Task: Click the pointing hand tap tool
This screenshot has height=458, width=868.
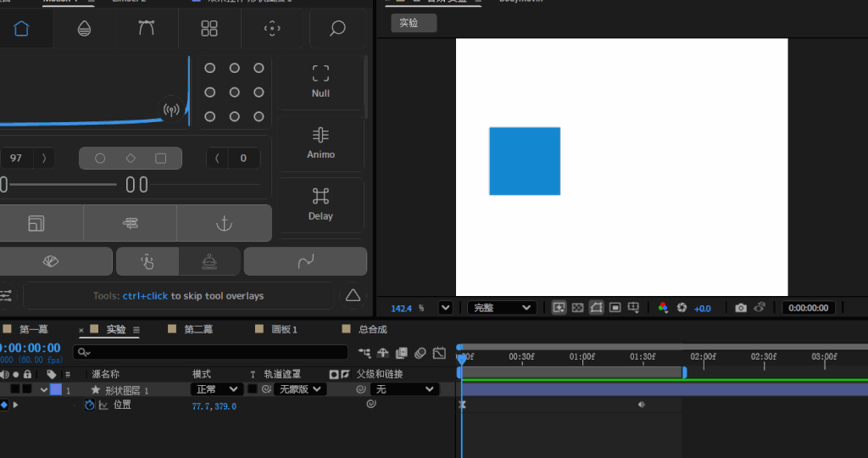Action: (x=147, y=261)
